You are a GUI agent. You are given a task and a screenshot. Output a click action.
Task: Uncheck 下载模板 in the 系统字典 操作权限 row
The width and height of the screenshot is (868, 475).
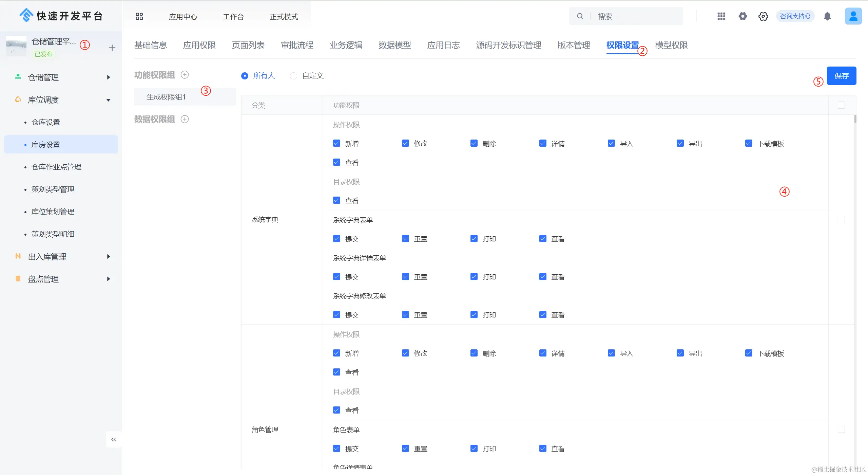pyautogui.click(x=749, y=143)
